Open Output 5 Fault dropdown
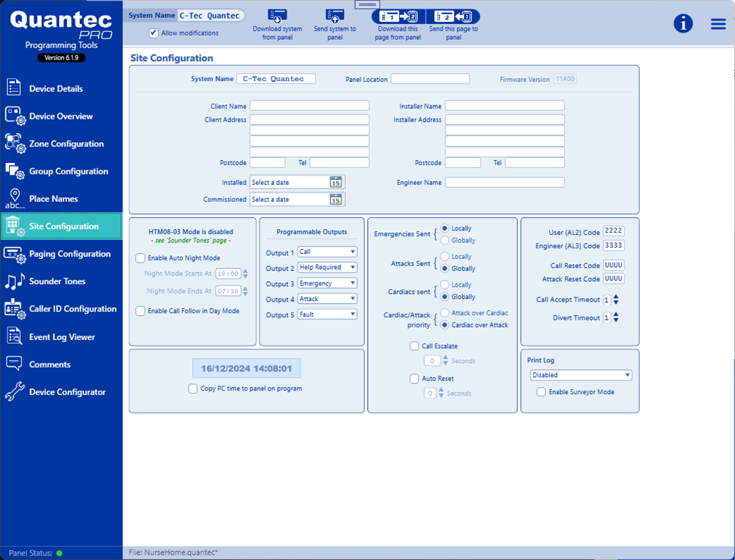The height and width of the screenshot is (560, 735). tap(327, 314)
